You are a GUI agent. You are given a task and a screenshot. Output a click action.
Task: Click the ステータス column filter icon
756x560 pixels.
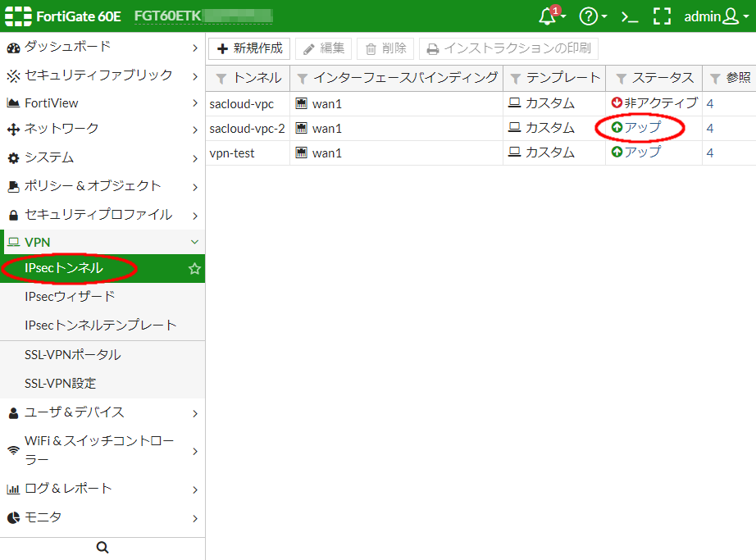pos(621,79)
